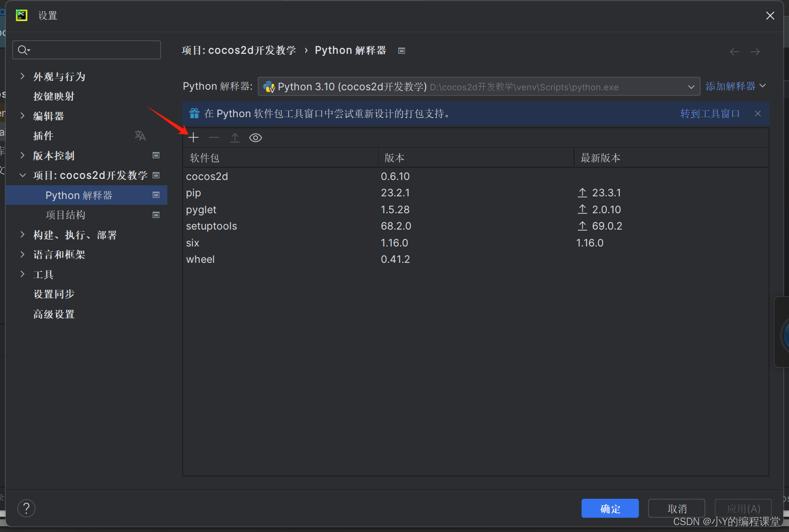Screen dimensions: 789x532
Task: Click the upgrade package arrow icon
Action: (235, 138)
